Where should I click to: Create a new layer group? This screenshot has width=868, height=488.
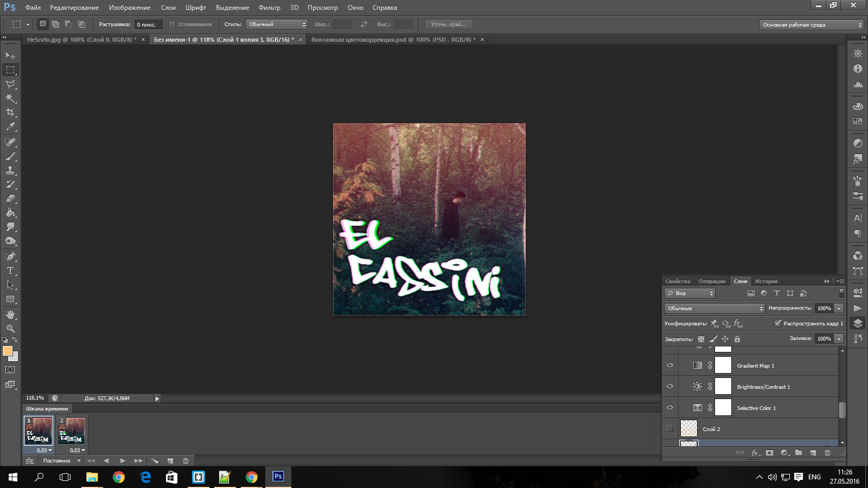pos(799,453)
